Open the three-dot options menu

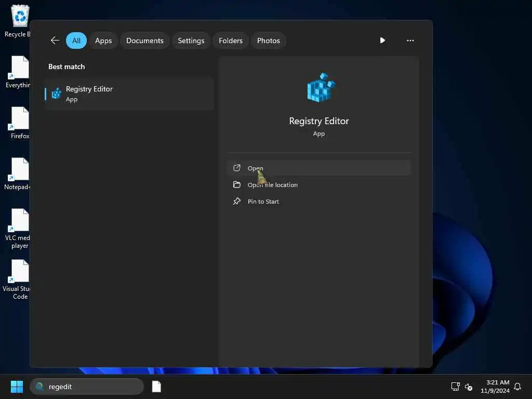point(410,41)
